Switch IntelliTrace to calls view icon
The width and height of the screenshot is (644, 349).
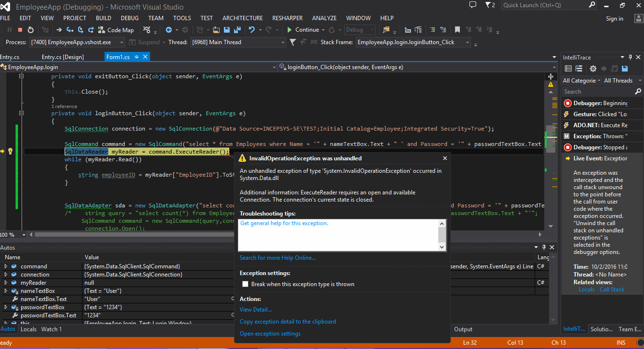(579, 69)
